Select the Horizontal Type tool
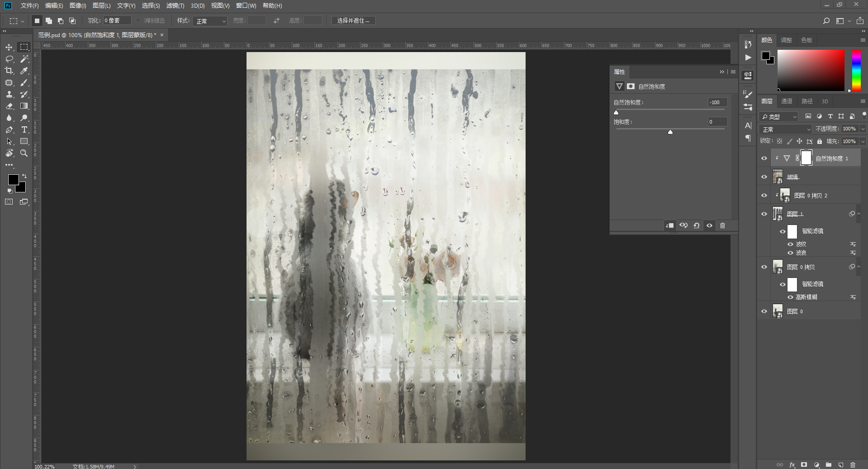 point(24,129)
